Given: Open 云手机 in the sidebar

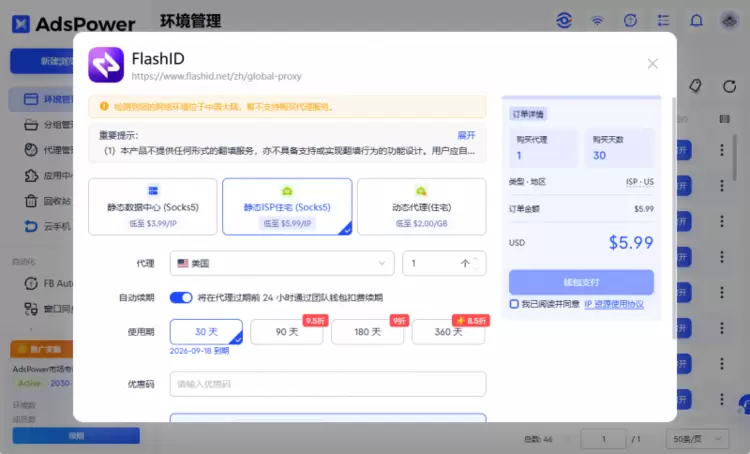Looking at the screenshot, I should point(48,226).
